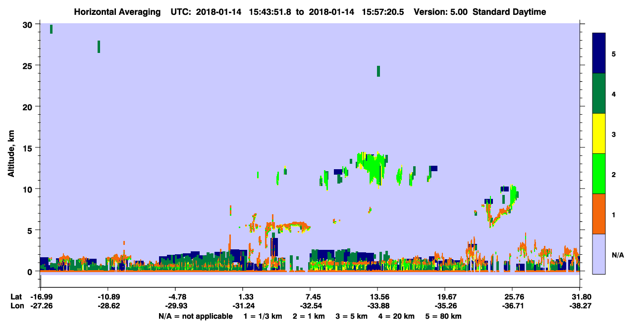Click the 'Version: 5.00' text in the title
Viewport: 644px width, 330px height.
440,12
